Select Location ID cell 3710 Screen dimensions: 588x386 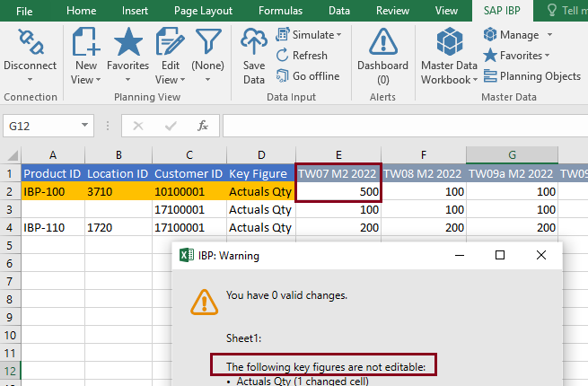(x=118, y=192)
